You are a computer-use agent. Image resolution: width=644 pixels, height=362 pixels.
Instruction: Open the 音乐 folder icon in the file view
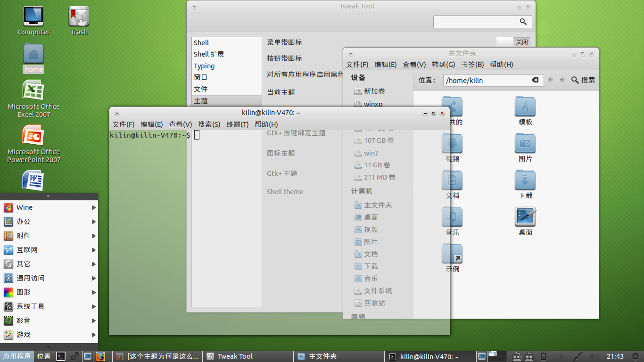coord(452,217)
